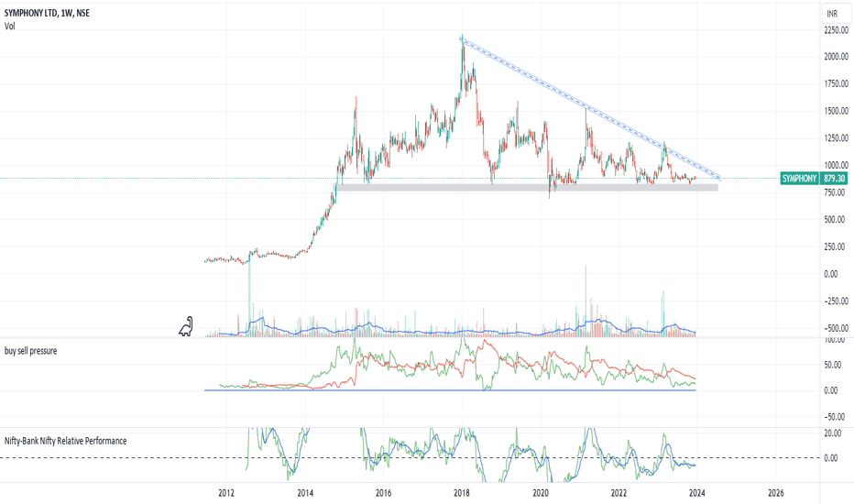Click the -50.00 label on buy sell pressure axis
The width and height of the screenshot is (854, 504).
coord(833,417)
